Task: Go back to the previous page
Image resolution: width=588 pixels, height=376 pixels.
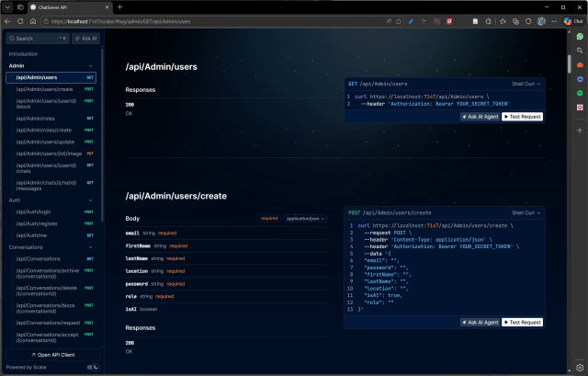Action: coord(7,21)
